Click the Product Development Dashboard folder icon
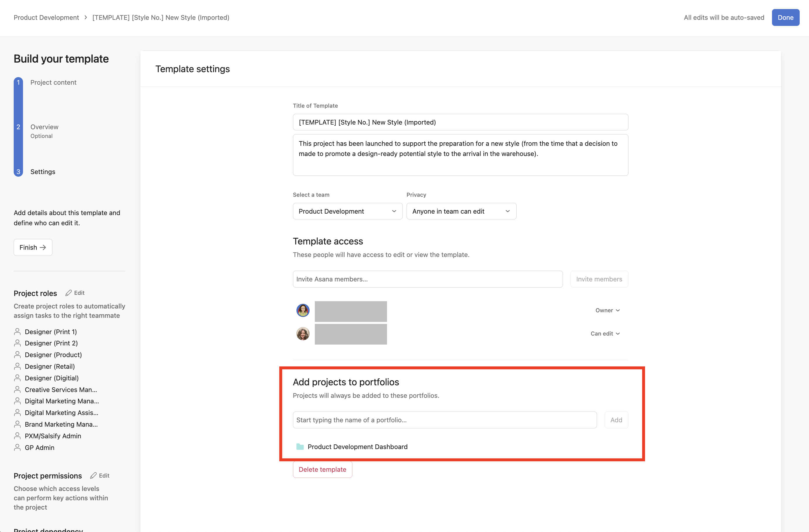Image resolution: width=809 pixels, height=532 pixels. (x=300, y=447)
